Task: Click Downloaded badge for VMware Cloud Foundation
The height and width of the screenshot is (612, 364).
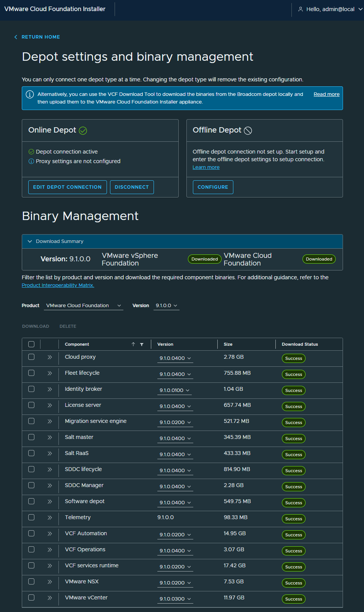Action: (319, 259)
